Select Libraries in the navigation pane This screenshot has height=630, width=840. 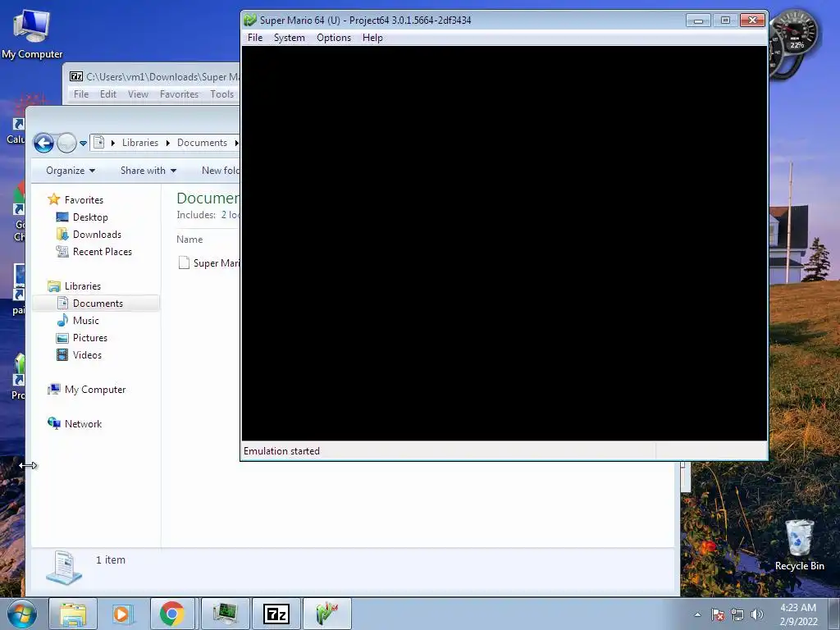tap(83, 286)
